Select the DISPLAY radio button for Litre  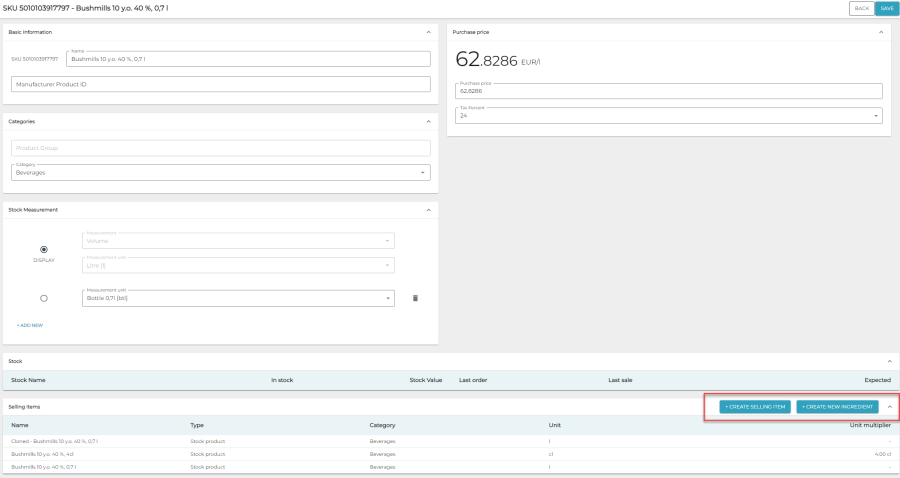point(44,249)
